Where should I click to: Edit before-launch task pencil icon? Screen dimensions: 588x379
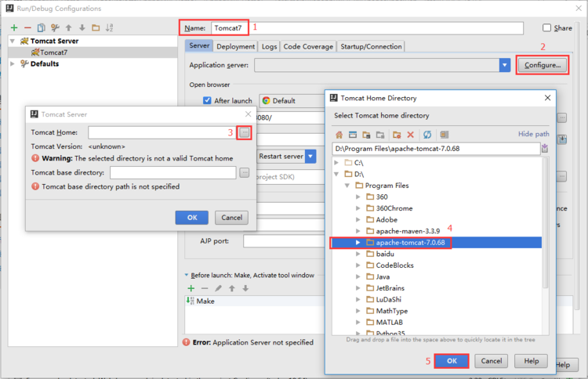pyautogui.click(x=218, y=288)
